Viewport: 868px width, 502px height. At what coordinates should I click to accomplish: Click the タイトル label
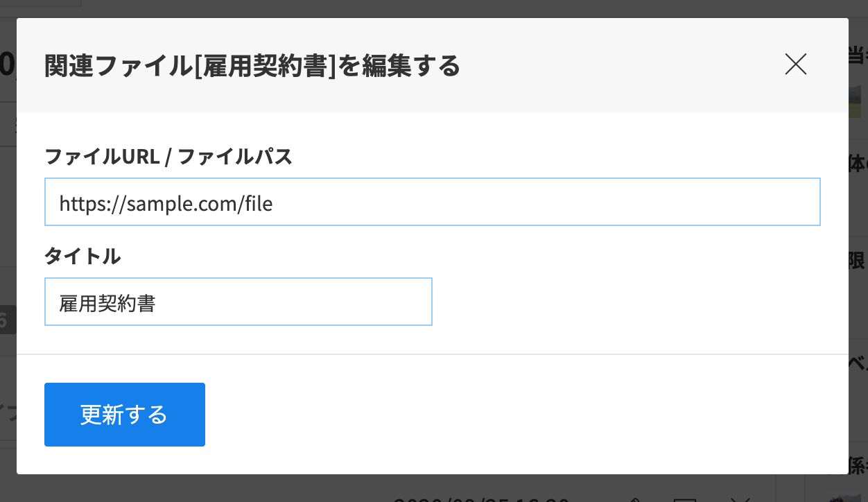83,257
